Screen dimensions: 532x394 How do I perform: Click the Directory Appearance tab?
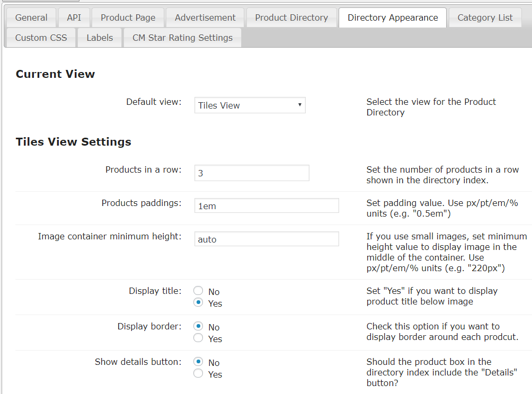click(393, 17)
